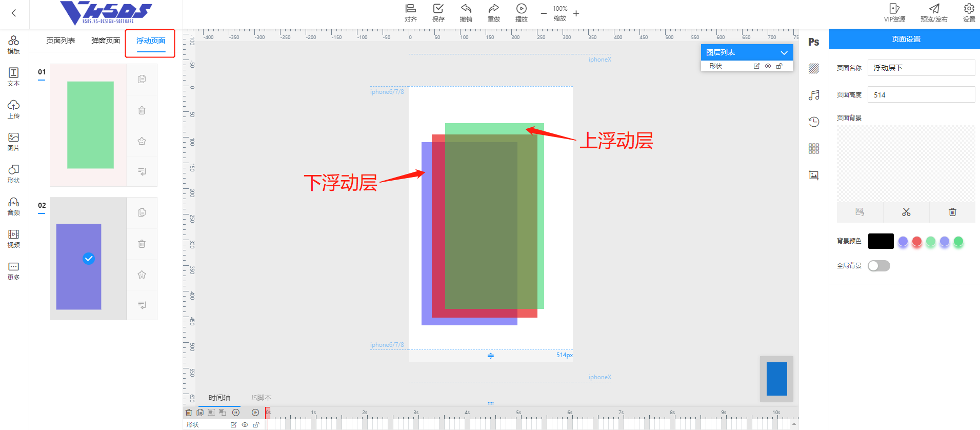Edit the 页面名称 field showing 浮动层下
Viewport: 980px width, 430px height.
point(921,68)
